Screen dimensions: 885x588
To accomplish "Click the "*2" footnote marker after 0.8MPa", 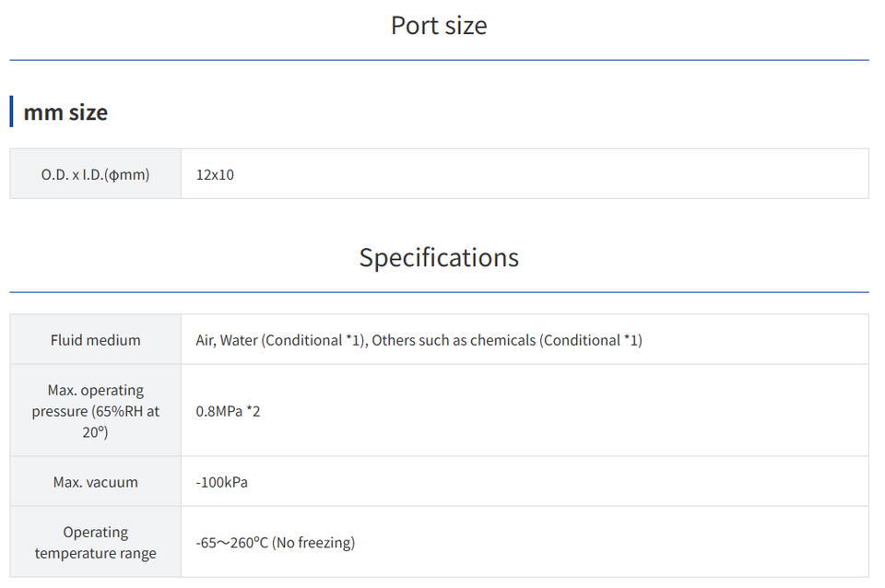I will pos(253,411).
